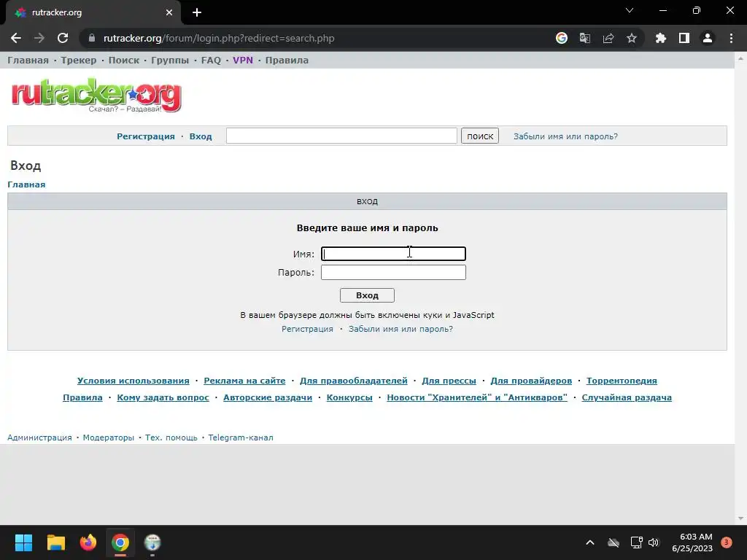Image resolution: width=747 pixels, height=560 pixels.
Task: Click the Регистрация link in search bar
Action: click(146, 136)
